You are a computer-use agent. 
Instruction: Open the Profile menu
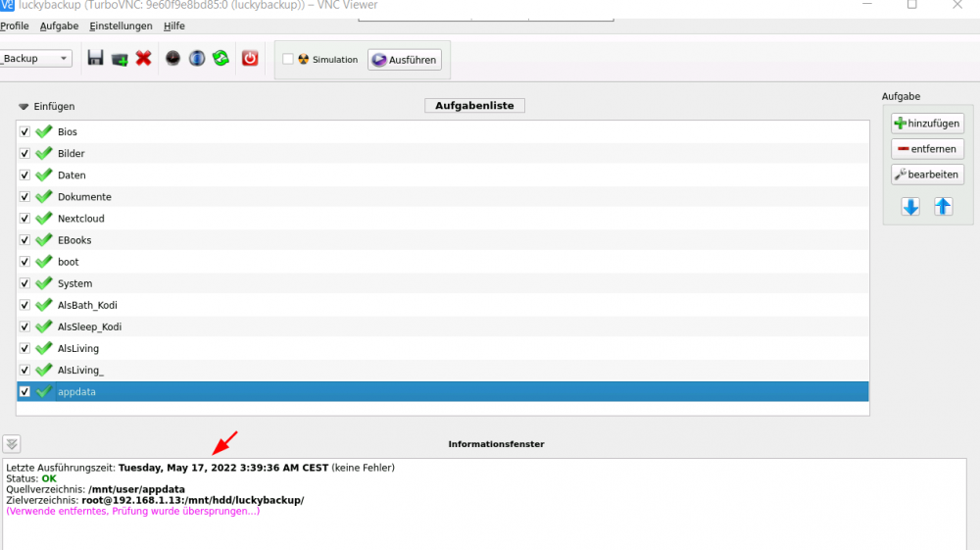point(15,25)
